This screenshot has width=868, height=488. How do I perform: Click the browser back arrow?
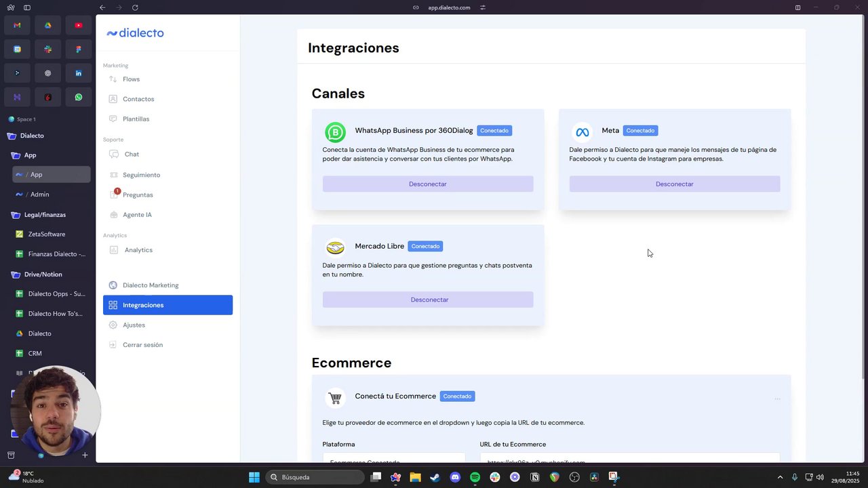click(x=102, y=7)
